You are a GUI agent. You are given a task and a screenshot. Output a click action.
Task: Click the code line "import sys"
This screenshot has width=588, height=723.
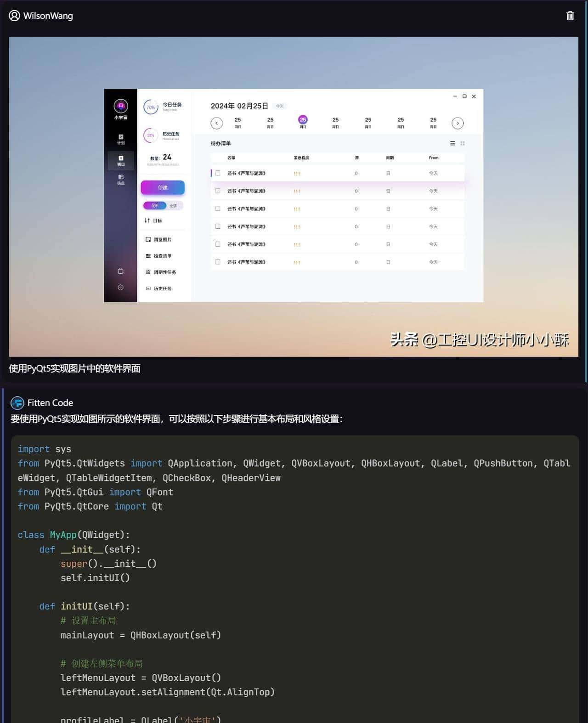pos(45,449)
